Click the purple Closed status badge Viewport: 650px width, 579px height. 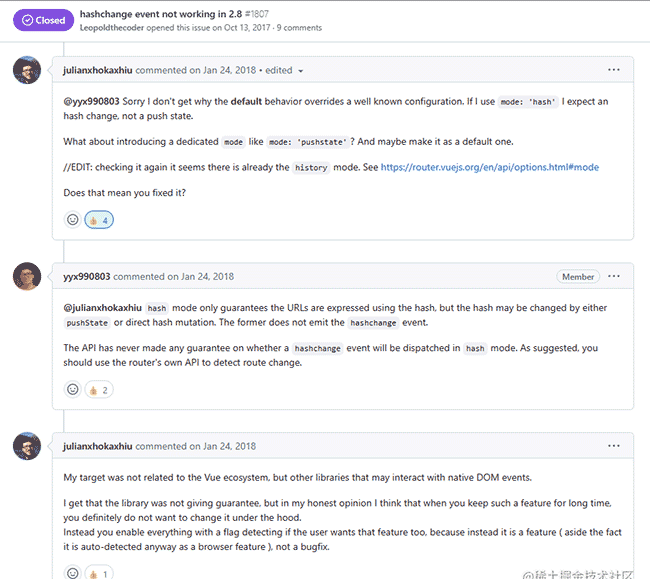point(44,20)
